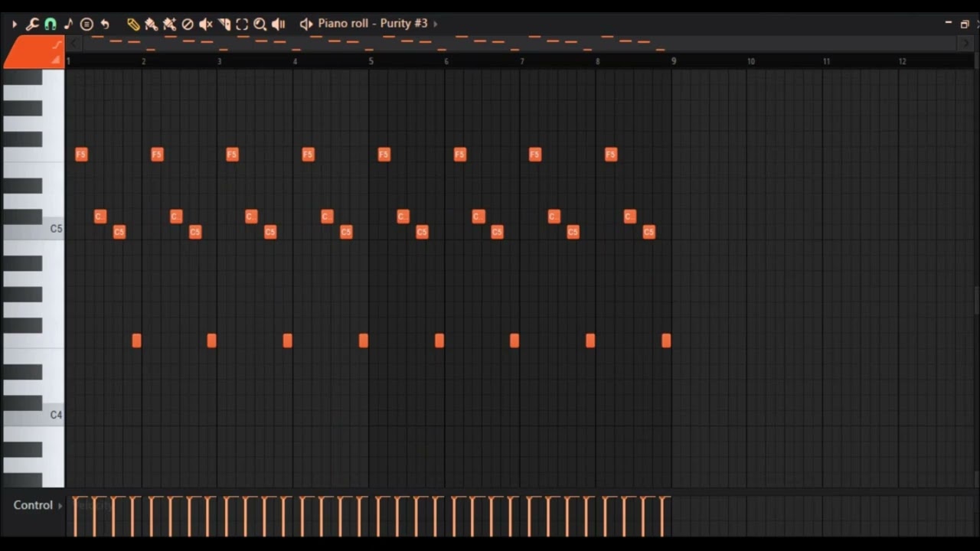Select the C5 note in bar 1
The height and width of the screenshot is (551, 980).
[119, 232]
